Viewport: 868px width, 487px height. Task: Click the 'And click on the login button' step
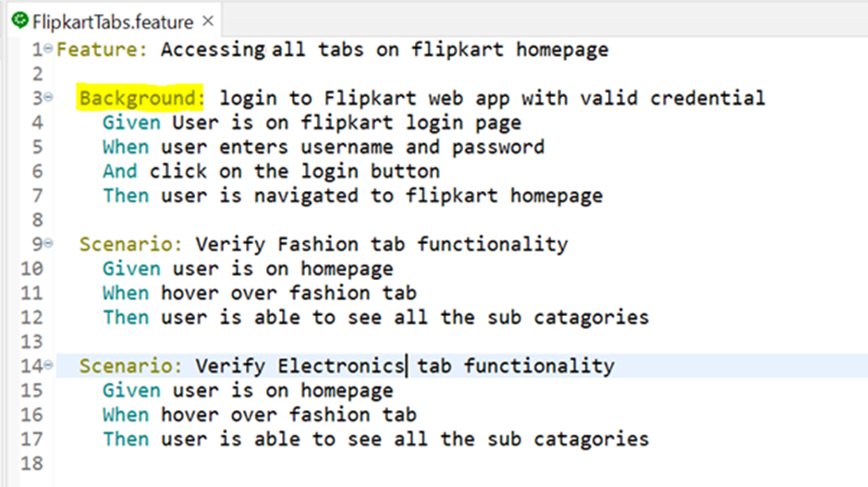pyautogui.click(x=271, y=171)
